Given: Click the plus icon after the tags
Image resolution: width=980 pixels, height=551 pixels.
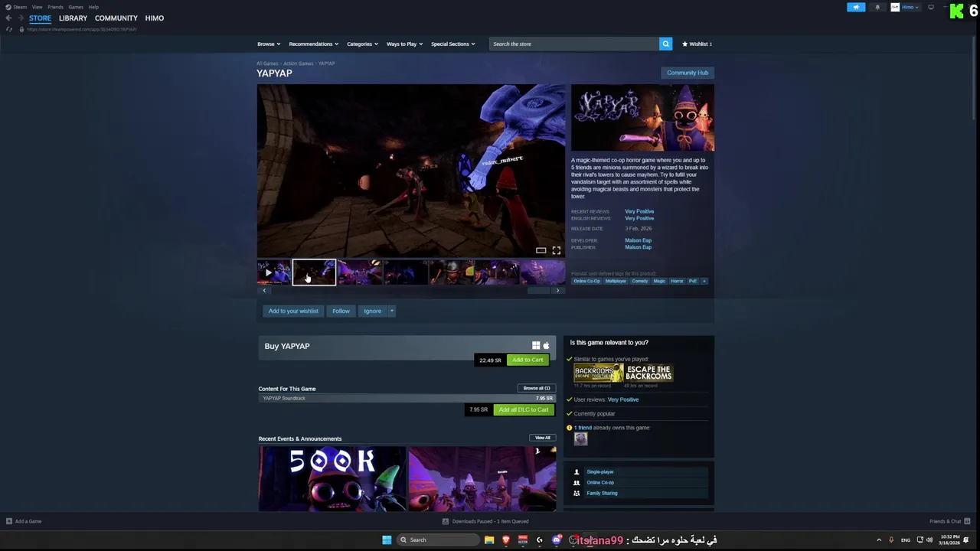Looking at the screenshot, I should pos(704,281).
